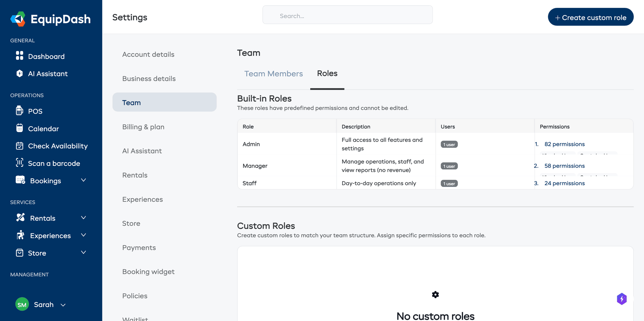This screenshot has height=321, width=644.
Task: Click the Admin row 1 user badge
Action: pos(449,144)
